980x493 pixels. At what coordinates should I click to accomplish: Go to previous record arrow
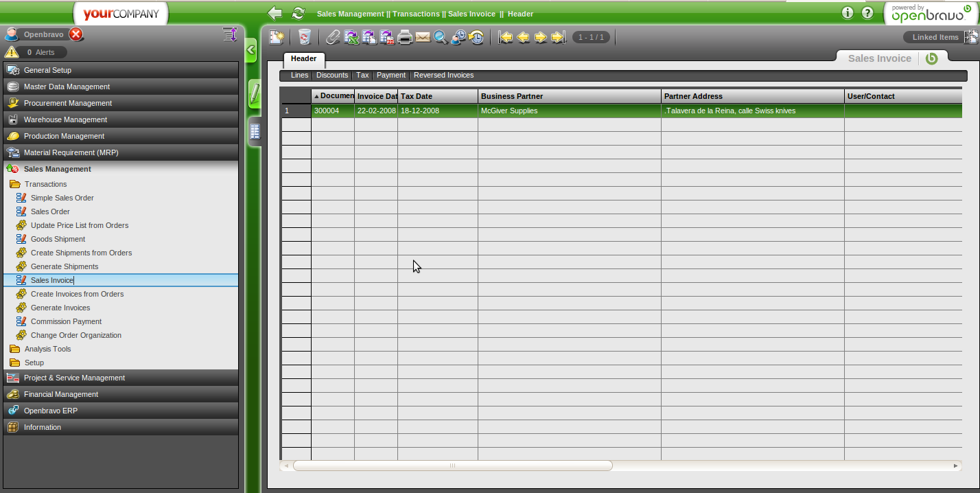coord(523,37)
